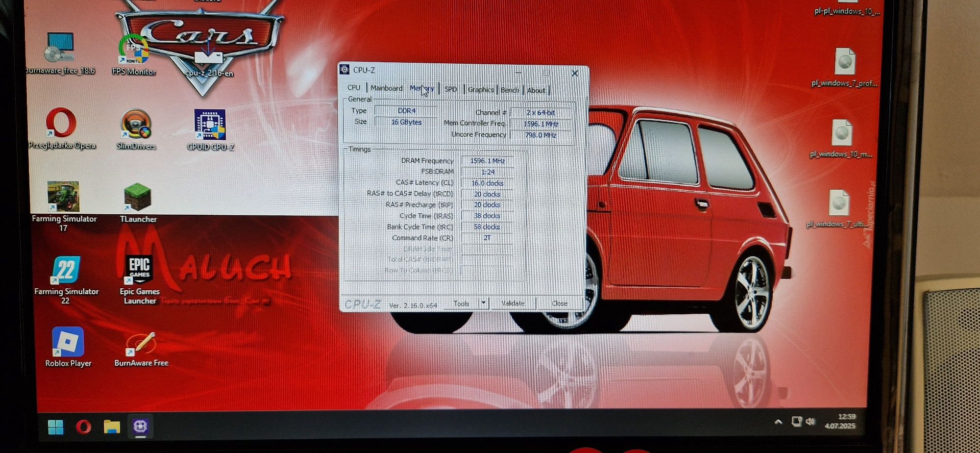Open the burnaware_free_18.6 installer icon
980x453 pixels.
[60, 53]
